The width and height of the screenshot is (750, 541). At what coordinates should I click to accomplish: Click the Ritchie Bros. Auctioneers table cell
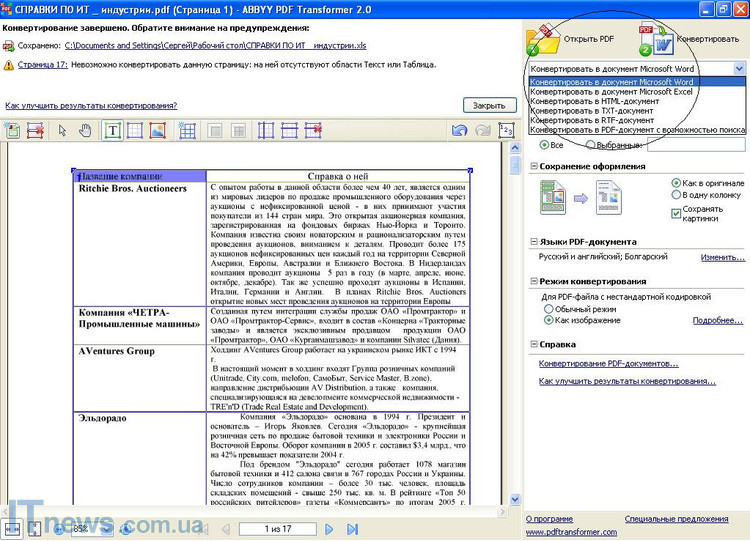tap(140, 244)
